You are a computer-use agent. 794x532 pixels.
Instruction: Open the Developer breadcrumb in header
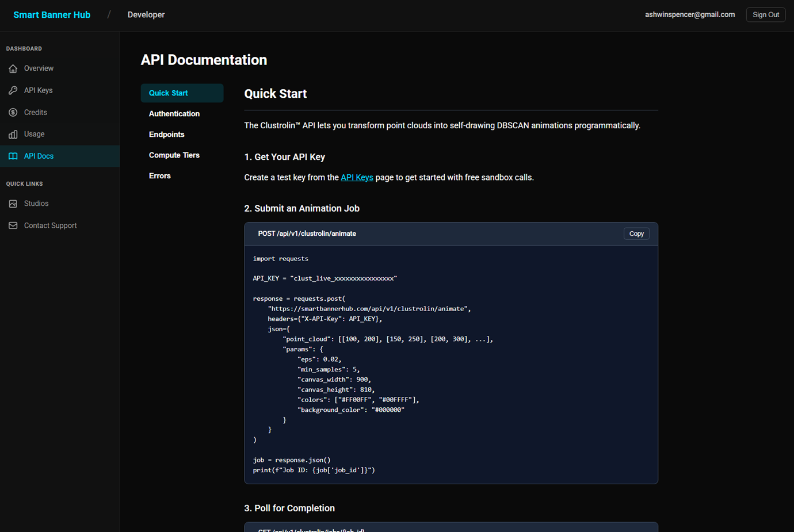coord(146,15)
